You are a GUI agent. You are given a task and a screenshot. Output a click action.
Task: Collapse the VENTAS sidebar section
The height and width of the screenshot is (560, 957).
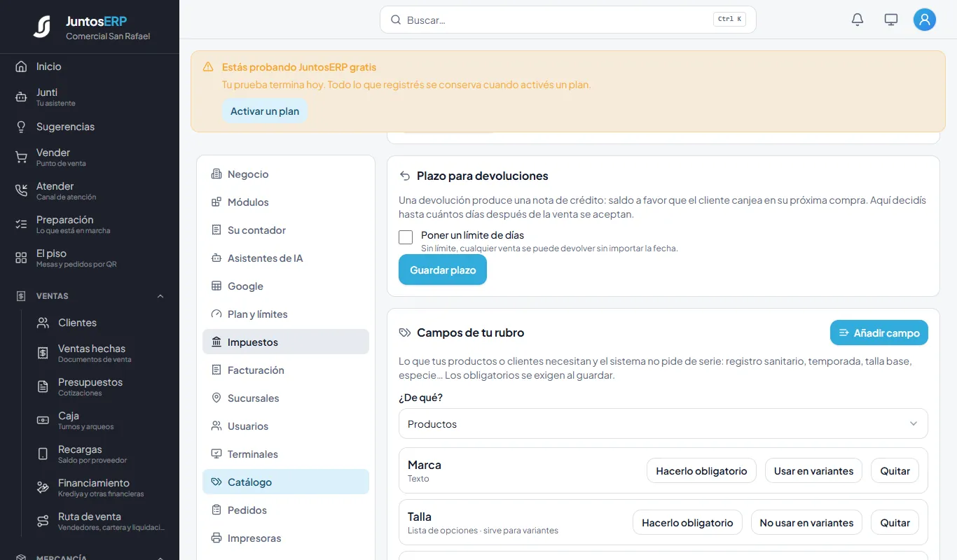pyautogui.click(x=160, y=296)
